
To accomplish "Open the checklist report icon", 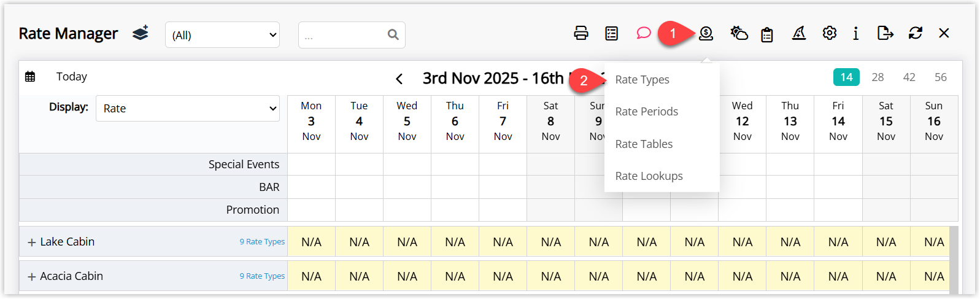I will (x=611, y=33).
